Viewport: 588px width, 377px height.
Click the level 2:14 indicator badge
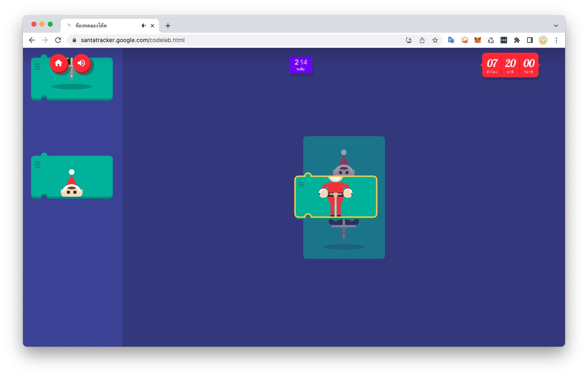coord(301,65)
